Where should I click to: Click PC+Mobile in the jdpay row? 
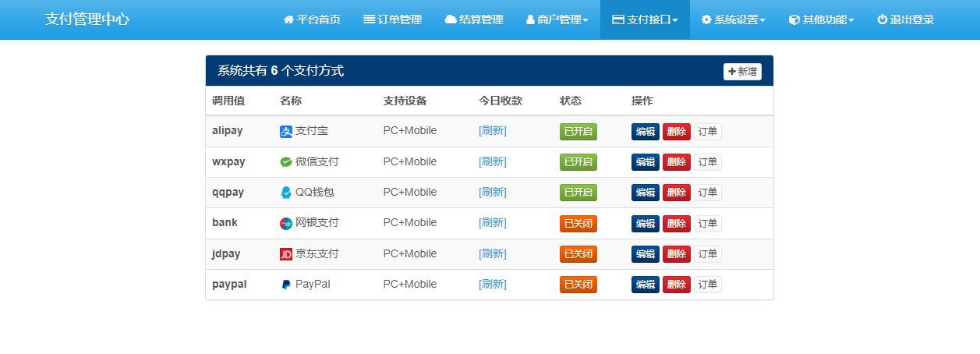click(x=410, y=253)
